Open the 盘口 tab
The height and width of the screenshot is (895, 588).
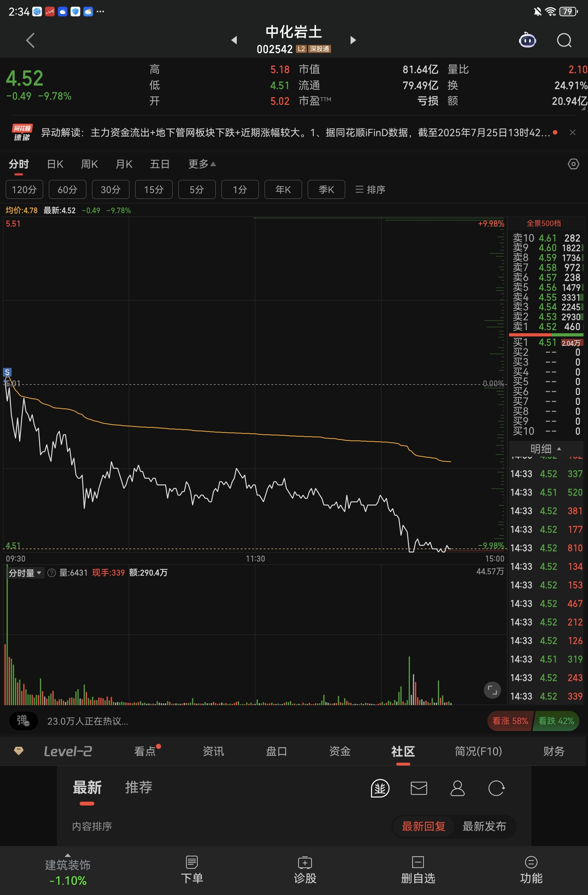click(x=277, y=751)
